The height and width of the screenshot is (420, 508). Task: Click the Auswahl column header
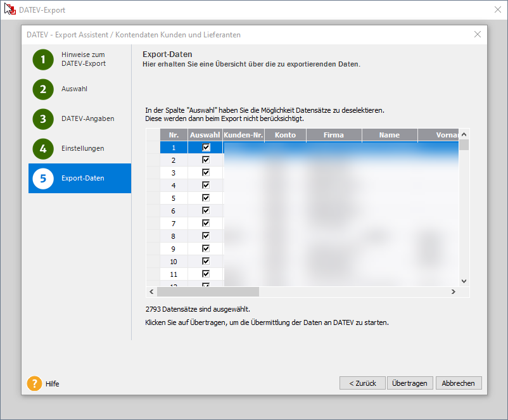[x=205, y=135]
